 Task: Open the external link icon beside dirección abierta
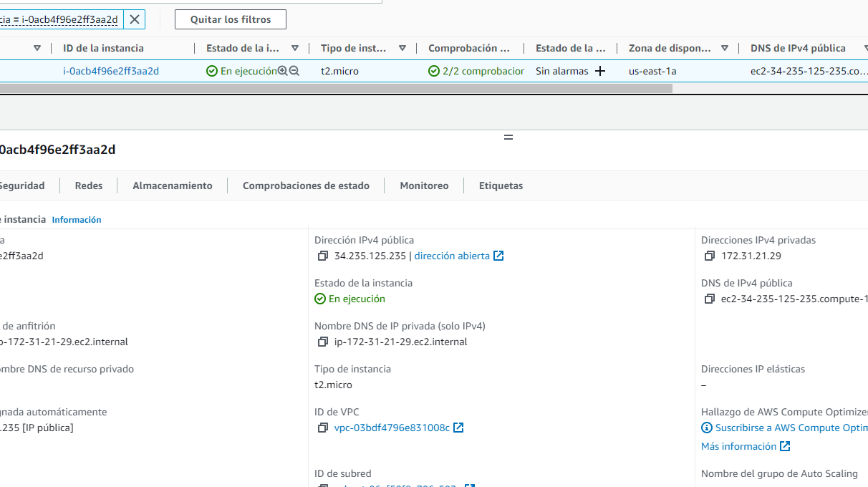[498, 255]
